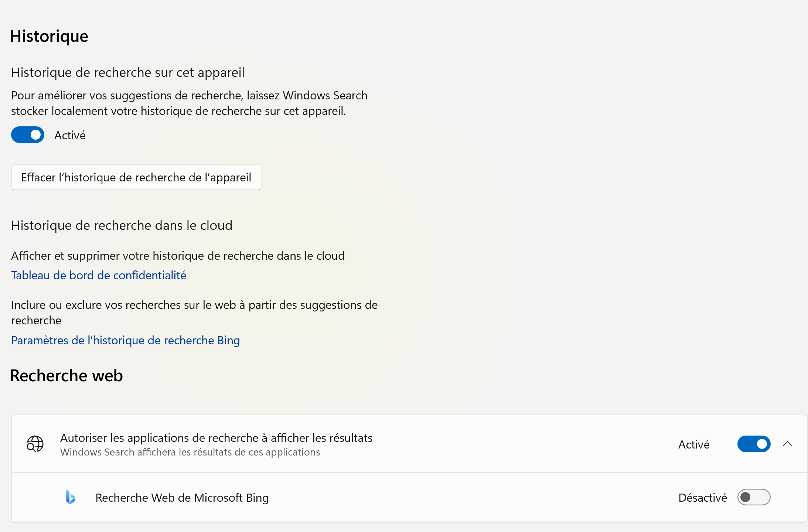
Task: Click "Effacer l'historique de recherche de l'appareil"
Action: click(136, 177)
